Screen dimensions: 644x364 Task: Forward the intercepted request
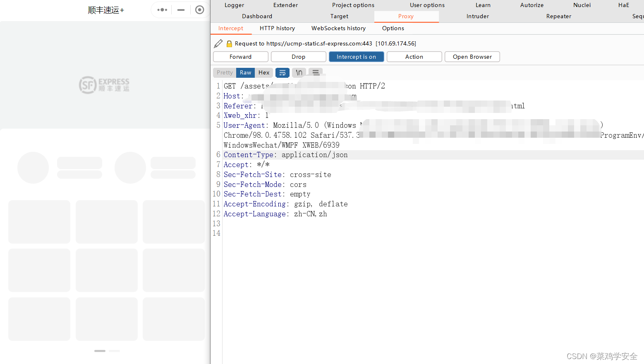241,57
